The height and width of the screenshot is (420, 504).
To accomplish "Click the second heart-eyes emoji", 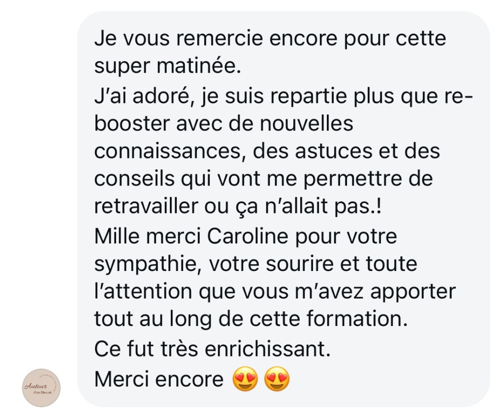I will (277, 379).
